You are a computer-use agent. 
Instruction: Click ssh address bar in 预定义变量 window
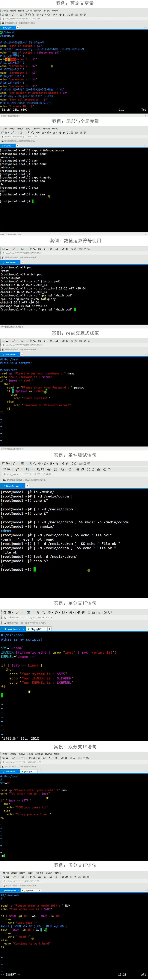[74, 18]
